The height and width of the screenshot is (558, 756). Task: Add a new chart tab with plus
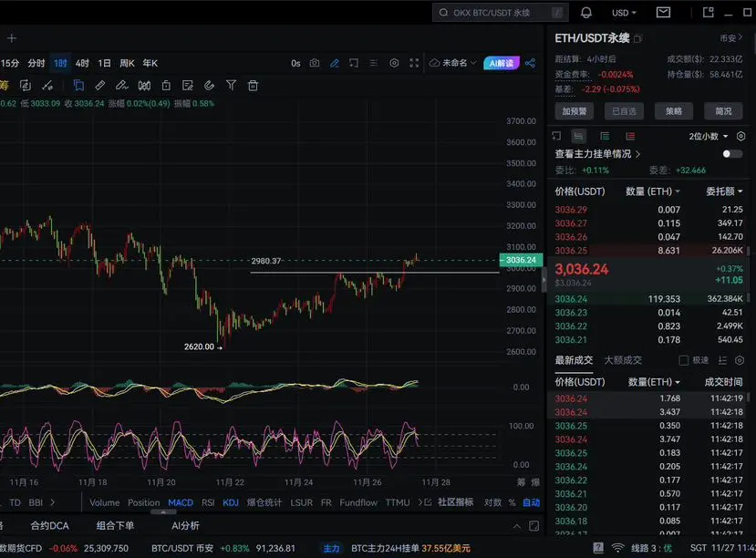tap(12, 38)
